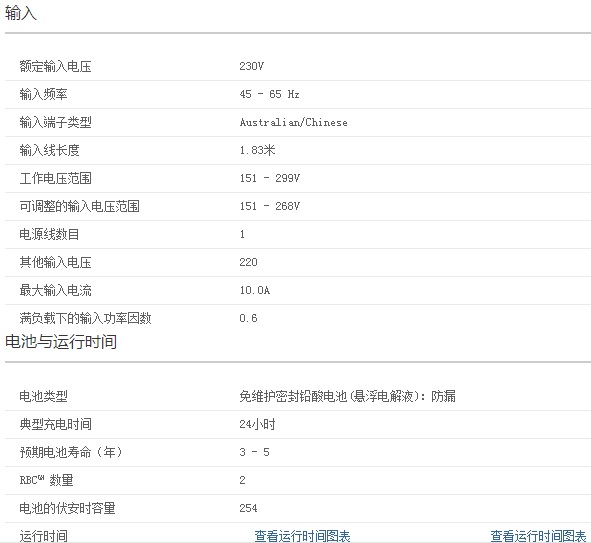This screenshot has height=543, width=591.
Task: Click the 45 - 65 Hz value
Action: (269, 94)
